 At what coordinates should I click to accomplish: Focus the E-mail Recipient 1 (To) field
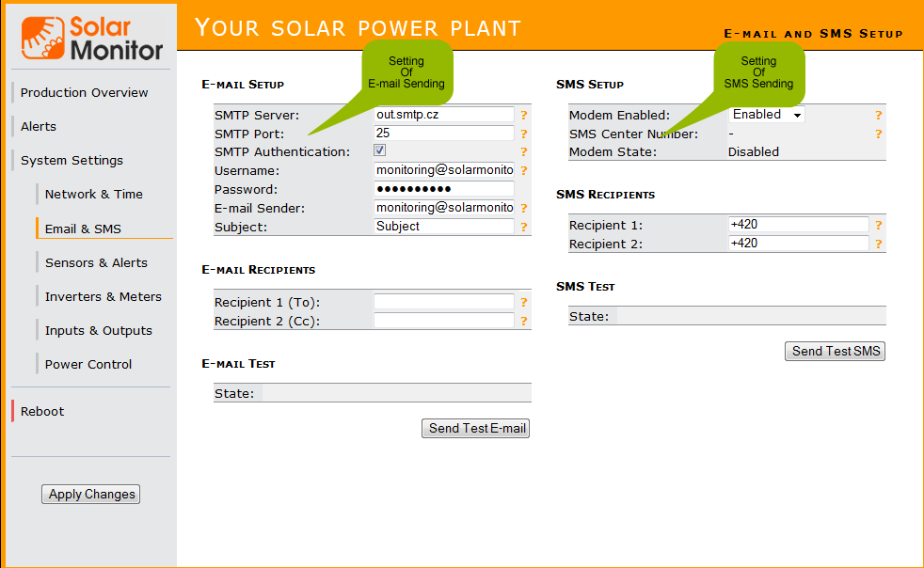[444, 302]
